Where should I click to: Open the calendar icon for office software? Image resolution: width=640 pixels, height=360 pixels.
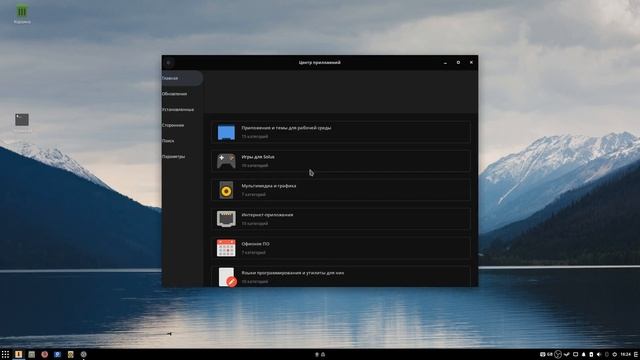point(226,248)
